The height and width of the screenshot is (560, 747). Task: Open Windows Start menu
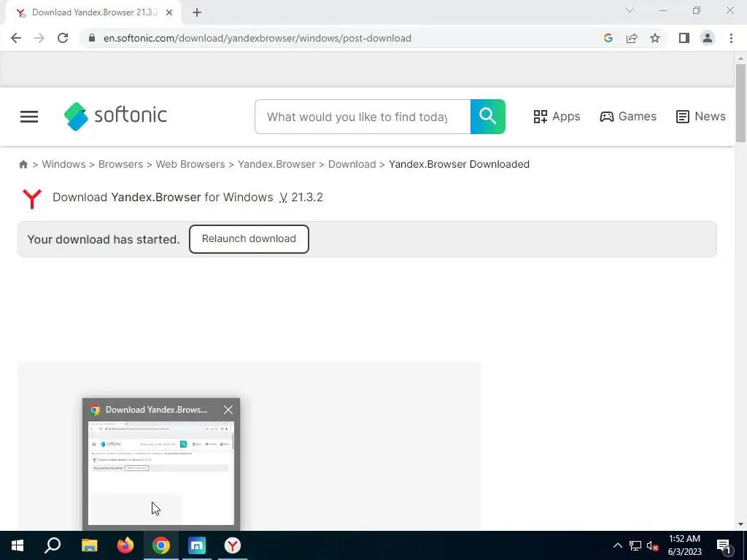[x=18, y=545]
